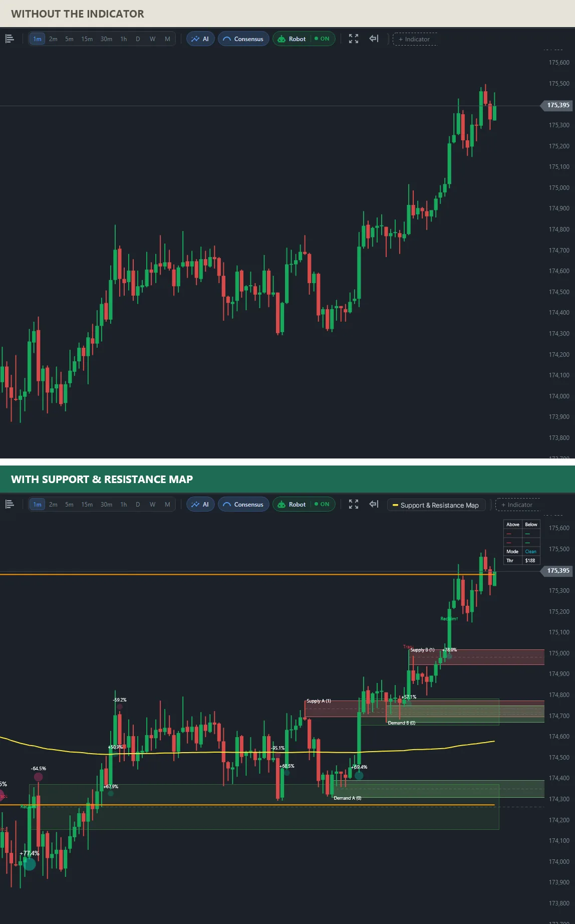Image resolution: width=575 pixels, height=924 pixels.
Task: Select the 1m timeframe in the Without the Indicator chart
Action: pyautogui.click(x=37, y=39)
